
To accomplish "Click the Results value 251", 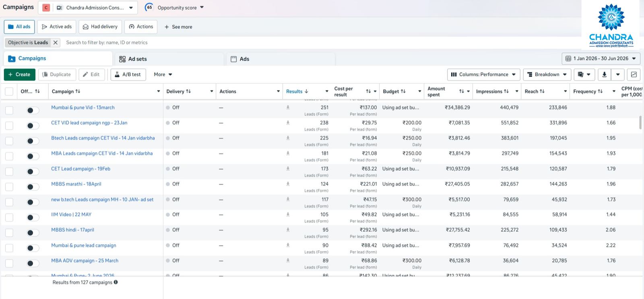I will point(324,108).
